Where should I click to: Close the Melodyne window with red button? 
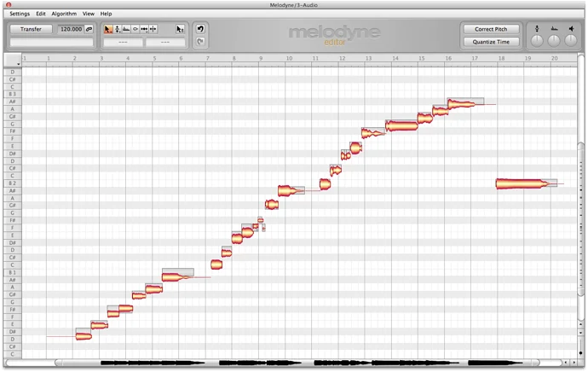click(9, 5)
